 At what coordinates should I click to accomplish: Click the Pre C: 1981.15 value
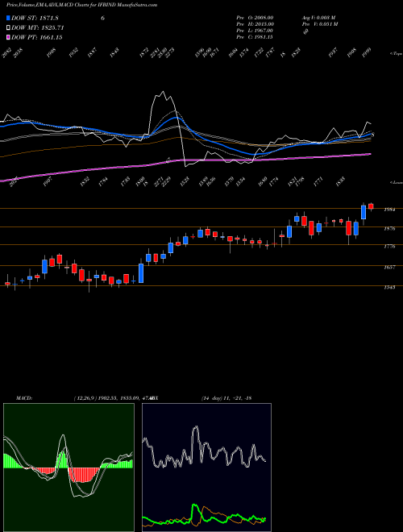pos(255,37)
